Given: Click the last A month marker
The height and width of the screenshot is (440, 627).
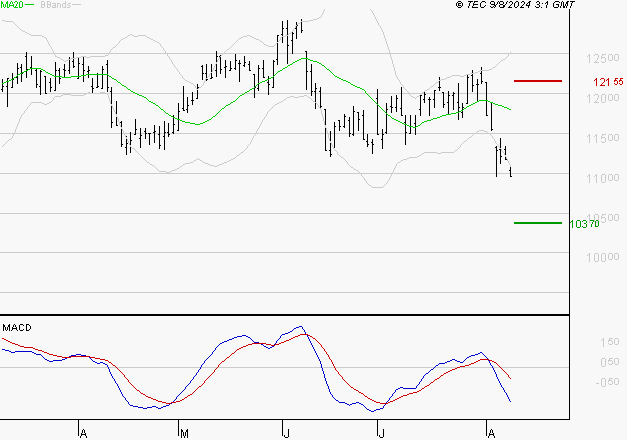Looking at the screenshot, I should click(491, 433).
